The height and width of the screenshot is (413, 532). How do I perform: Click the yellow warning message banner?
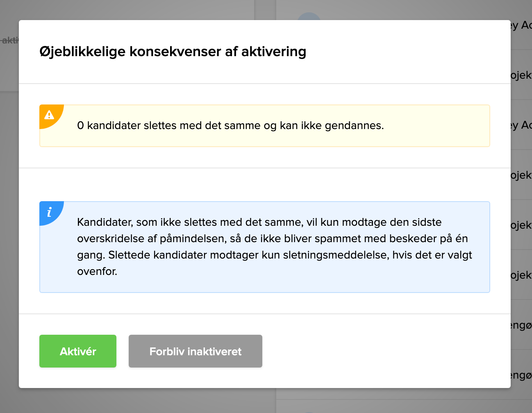pyautogui.click(x=264, y=125)
